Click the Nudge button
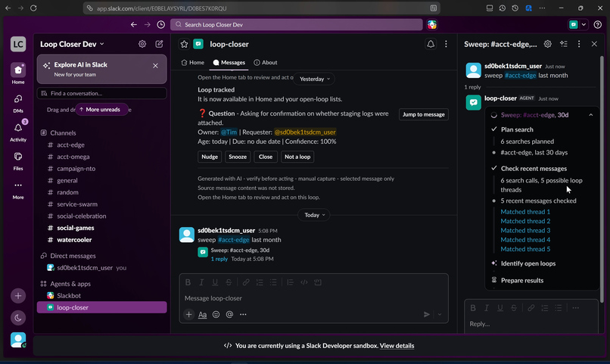The width and height of the screenshot is (610, 364). tap(210, 157)
